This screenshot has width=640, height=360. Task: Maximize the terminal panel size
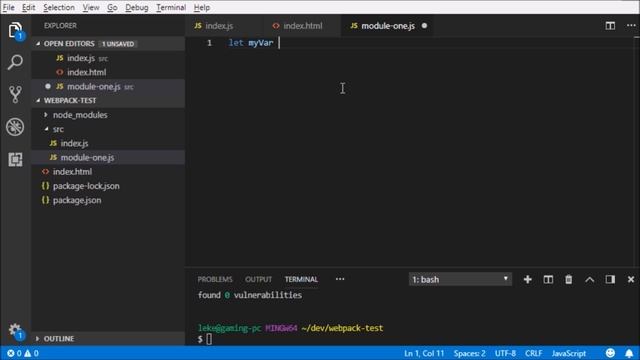click(x=589, y=280)
